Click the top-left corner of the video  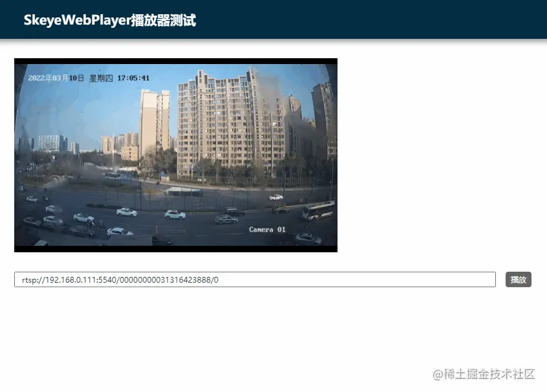pyautogui.click(x=19, y=62)
